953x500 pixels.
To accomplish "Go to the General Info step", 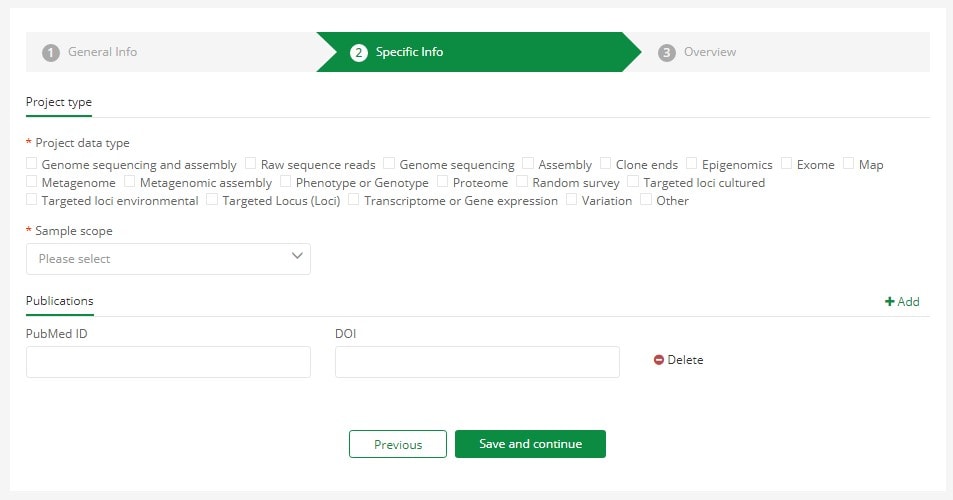I will (102, 52).
